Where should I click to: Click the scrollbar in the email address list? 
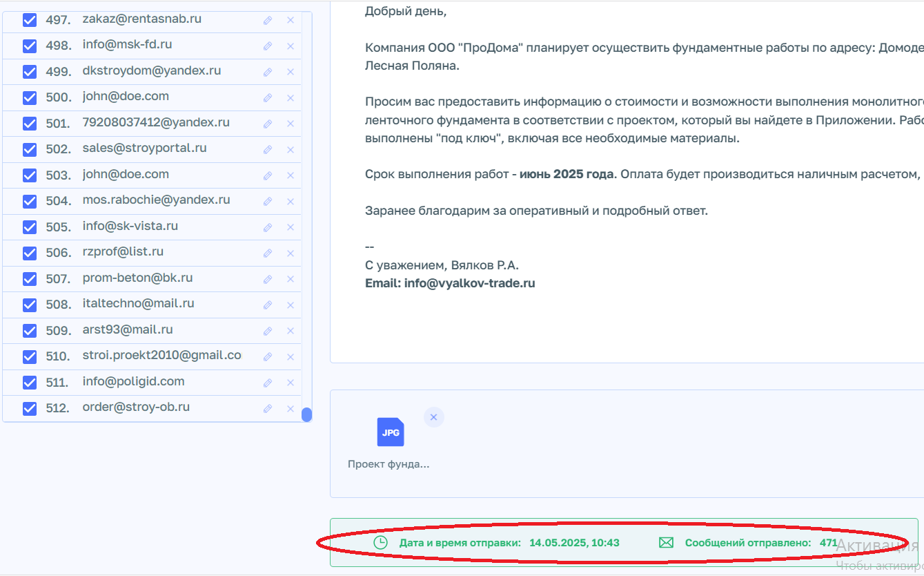(306, 413)
